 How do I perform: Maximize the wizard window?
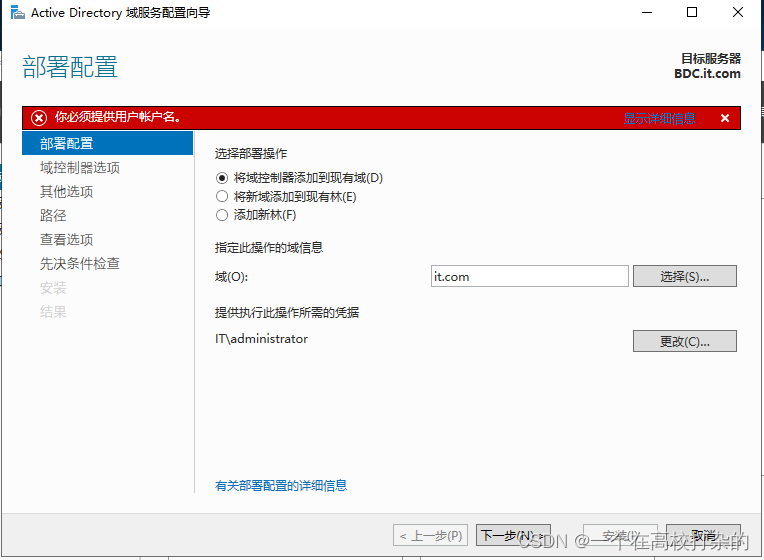point(692,12)
